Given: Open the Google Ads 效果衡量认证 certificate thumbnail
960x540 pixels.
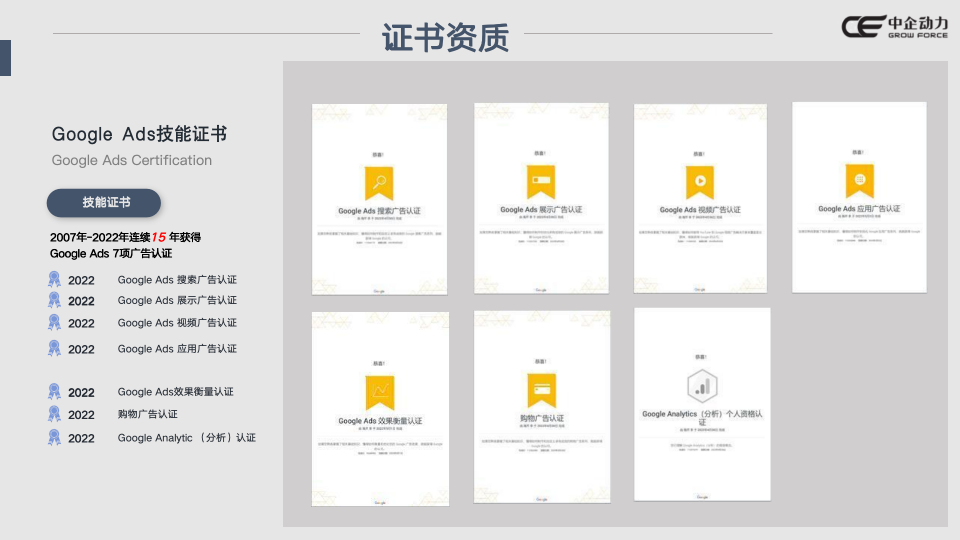Looking at the screenshot, I should click(x=380, y=409).
